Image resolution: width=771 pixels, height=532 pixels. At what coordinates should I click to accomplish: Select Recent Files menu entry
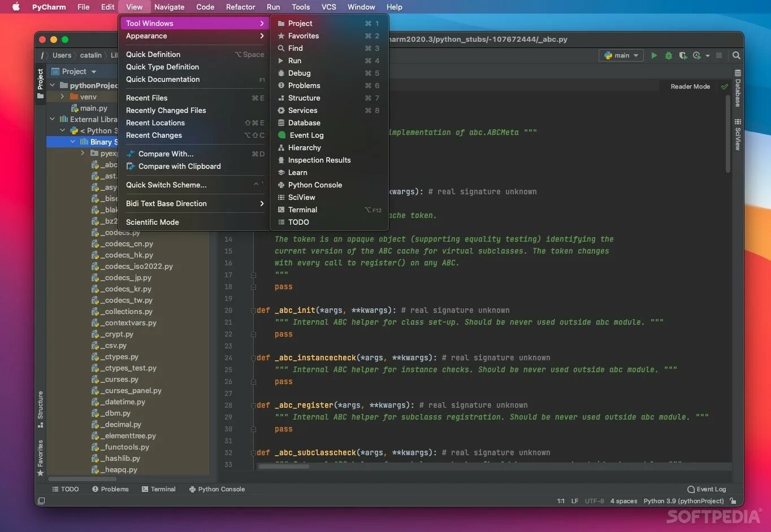194,98
